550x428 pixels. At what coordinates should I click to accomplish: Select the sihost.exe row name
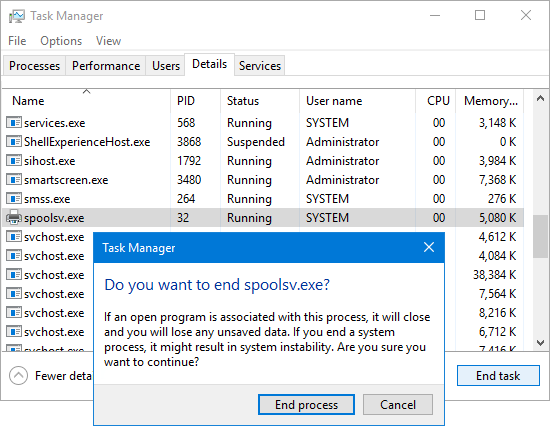pos(49,161)
